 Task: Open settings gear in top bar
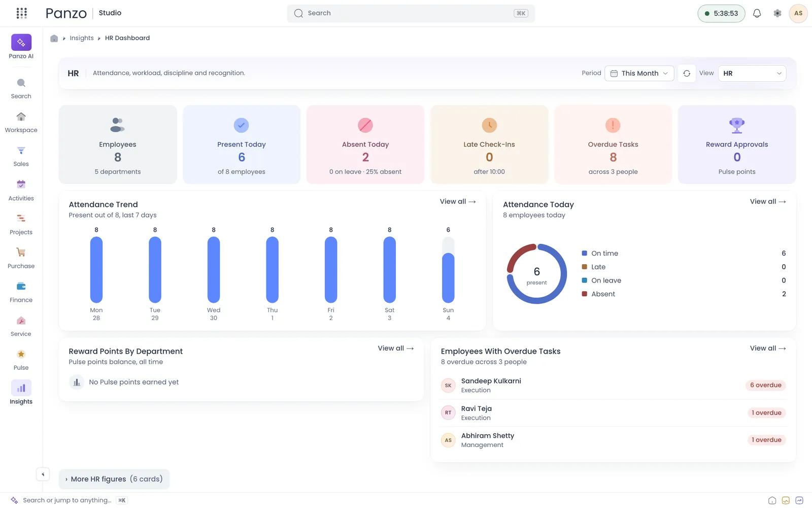pyautogui.click(x=777, y=13)
